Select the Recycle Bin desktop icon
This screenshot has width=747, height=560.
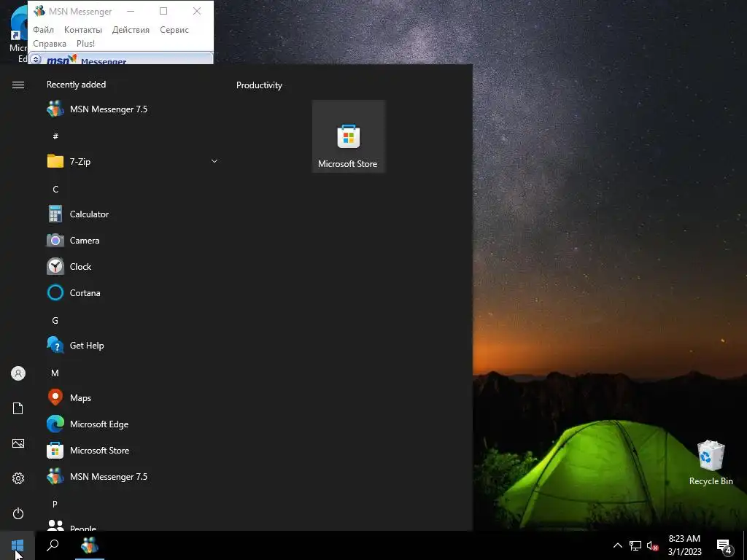pos(711,462)
